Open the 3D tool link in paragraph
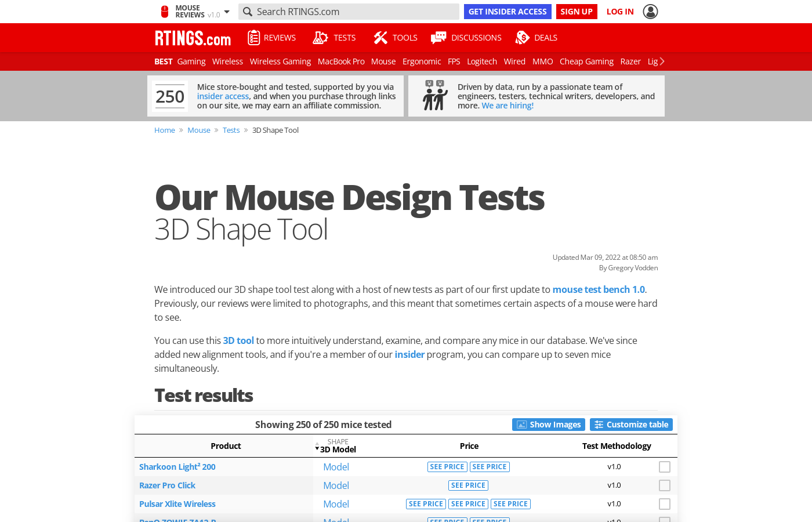This screenshot has height=522, width=812. coord(238,340)
